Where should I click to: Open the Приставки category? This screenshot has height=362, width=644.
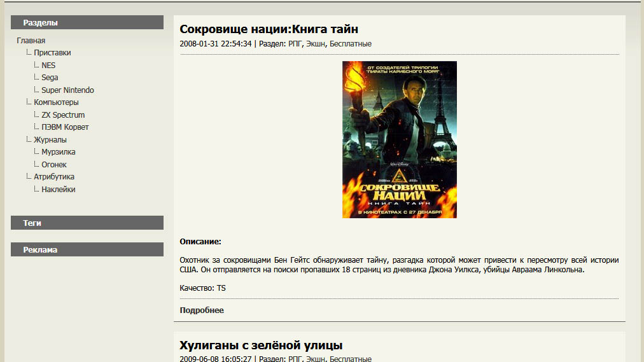pyautogui.click(x=52, y=53)
